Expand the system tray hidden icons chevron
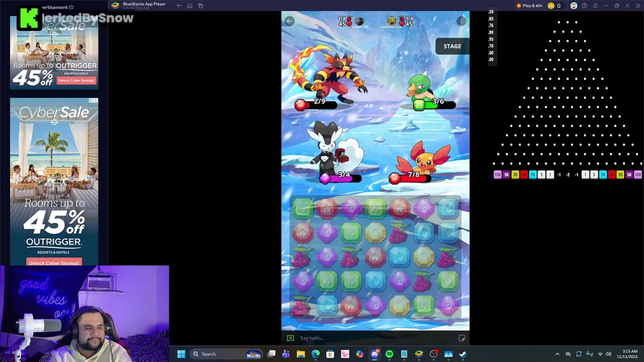The height and width of the screenshot is (362, 644). [x=557, y=354]
